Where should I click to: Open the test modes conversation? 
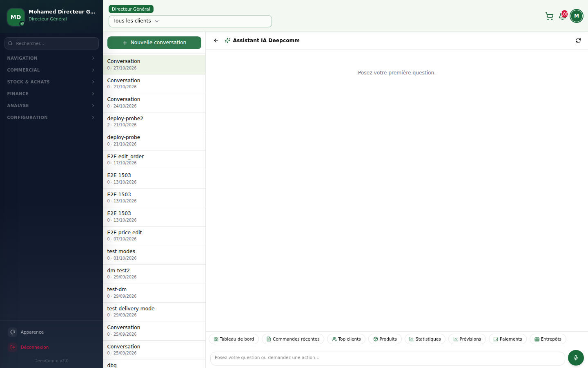(154, 255)
